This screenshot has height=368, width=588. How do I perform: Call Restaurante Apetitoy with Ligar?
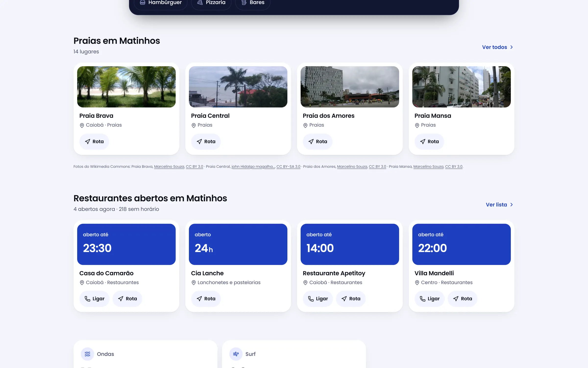coord(318,299)
